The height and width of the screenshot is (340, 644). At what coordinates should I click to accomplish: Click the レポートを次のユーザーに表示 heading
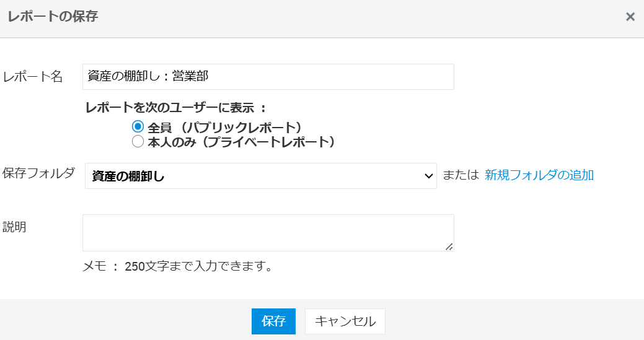point(175,108)
